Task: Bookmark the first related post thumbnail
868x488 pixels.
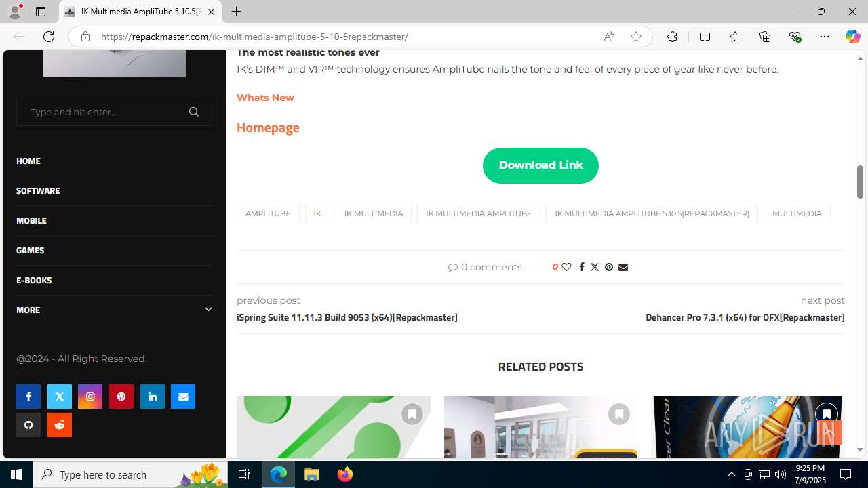Action: point(412,414)
